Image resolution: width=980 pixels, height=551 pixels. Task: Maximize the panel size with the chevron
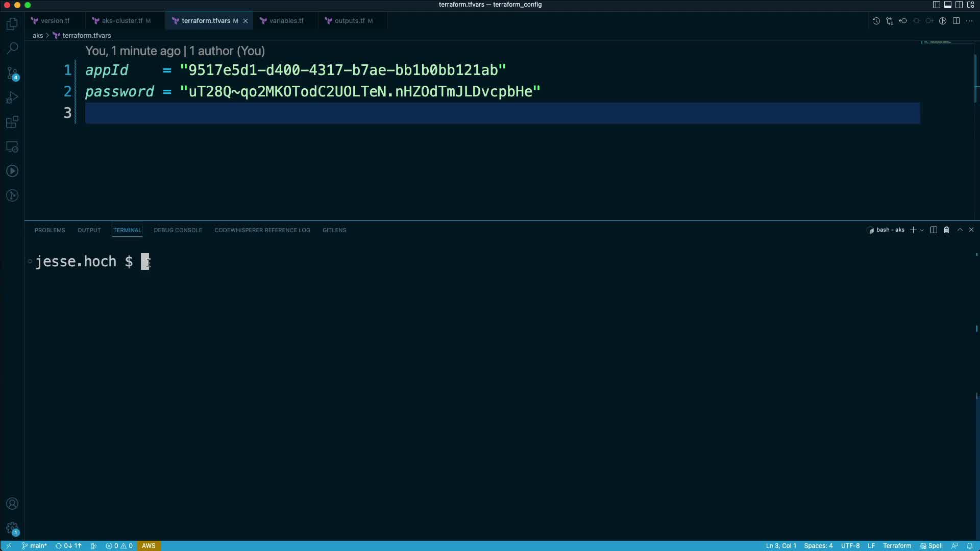tap(960, 230)
